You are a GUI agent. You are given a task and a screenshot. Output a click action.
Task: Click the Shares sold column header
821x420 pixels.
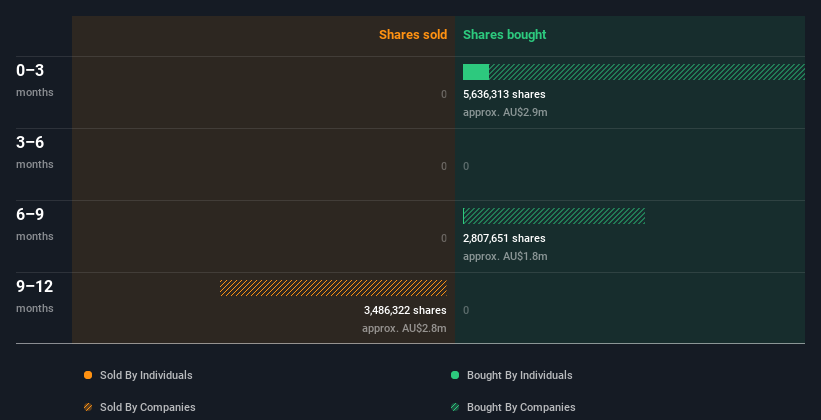[413, 35]
